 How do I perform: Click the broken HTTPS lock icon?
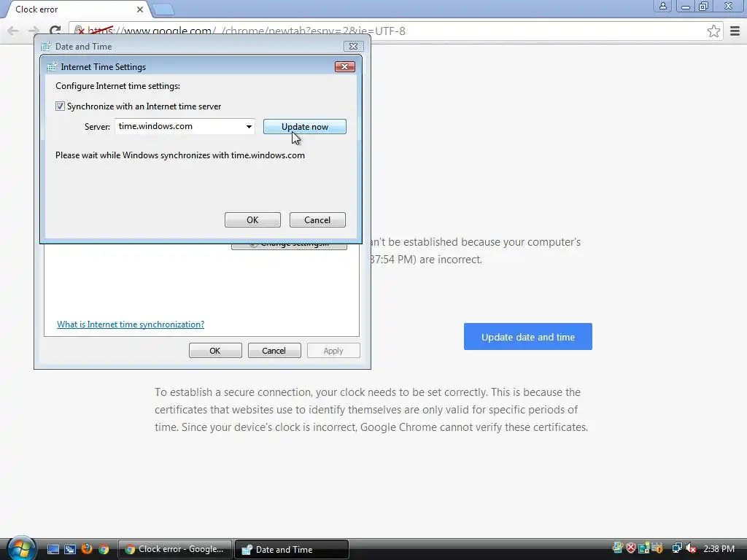pos(80,31)
